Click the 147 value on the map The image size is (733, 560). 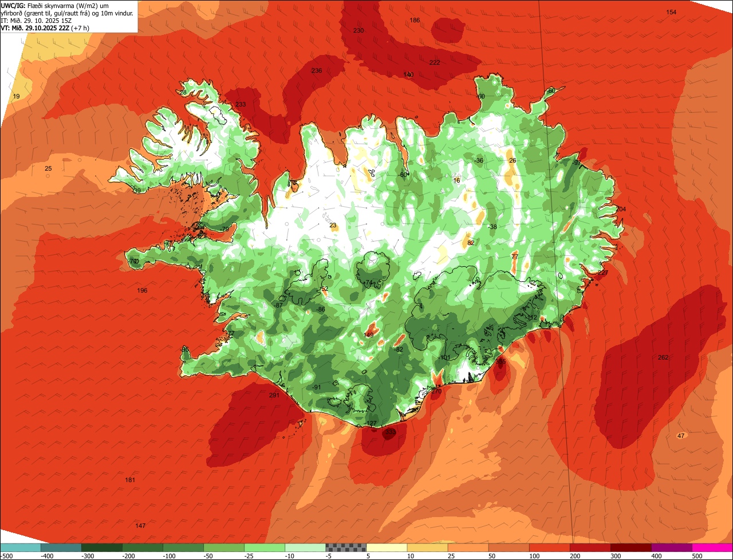click(140, 526)
